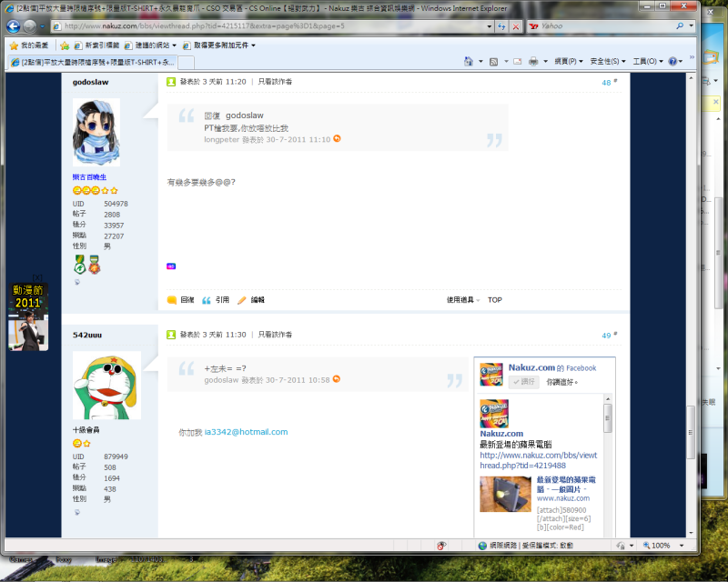Image resolution: width=728 pixels, height=582 pixels.
Task: Click the red X stop loading icon
Action: pos(516,26)
